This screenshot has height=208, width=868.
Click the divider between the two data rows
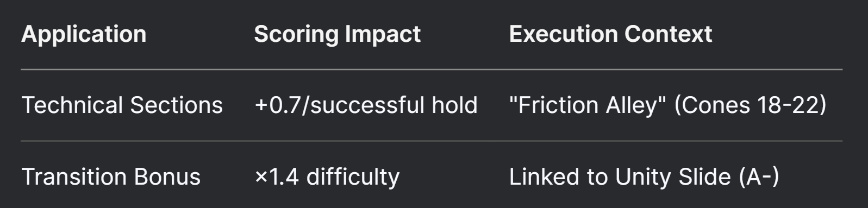432,141
